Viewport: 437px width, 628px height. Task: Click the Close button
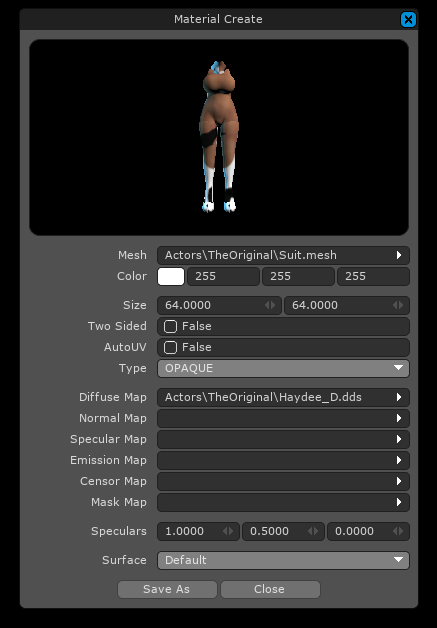(x=270, y=589)
